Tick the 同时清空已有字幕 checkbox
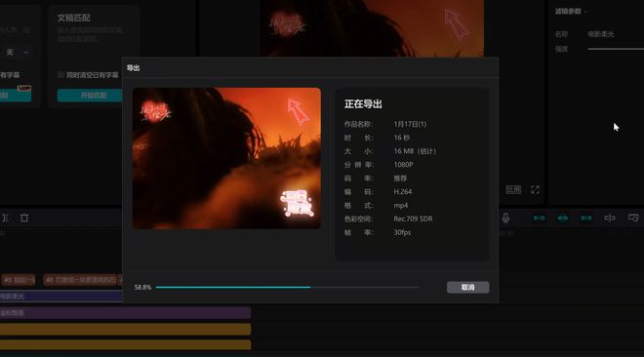 (x=60, y=75)
